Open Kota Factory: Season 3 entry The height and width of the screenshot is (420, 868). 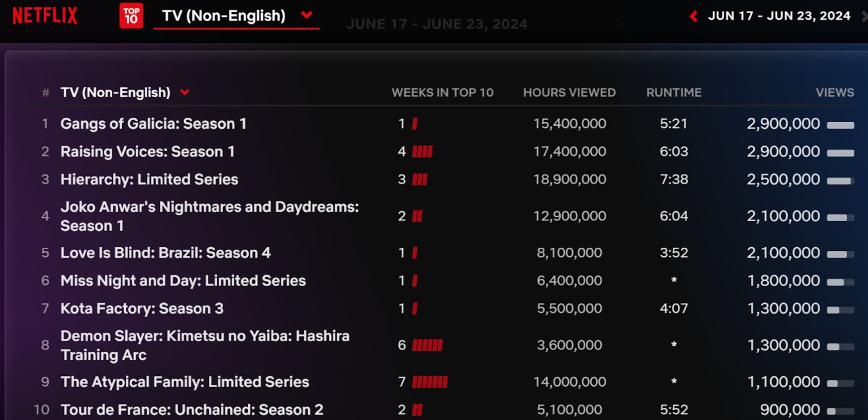coord(142,308)
